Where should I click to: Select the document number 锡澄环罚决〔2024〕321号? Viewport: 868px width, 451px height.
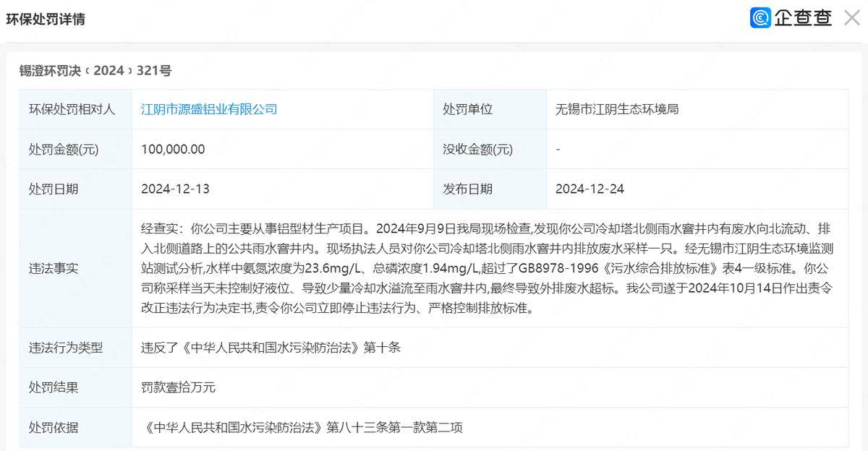(95, 71)
